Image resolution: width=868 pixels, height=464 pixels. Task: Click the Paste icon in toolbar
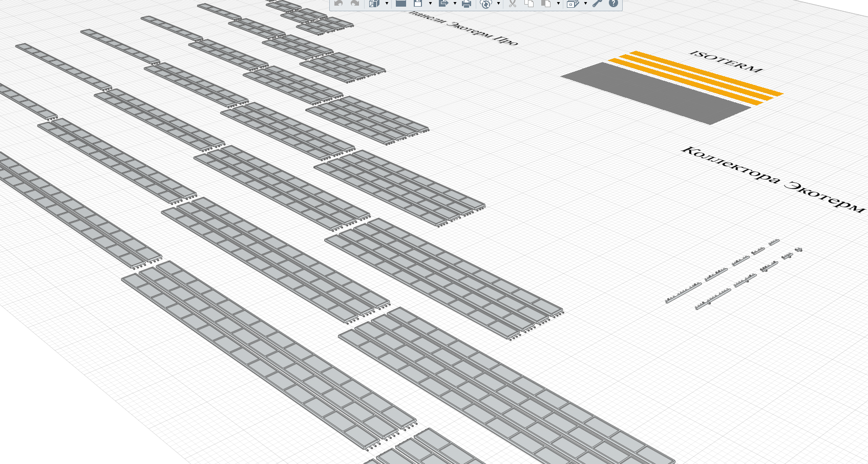(546, 4)
